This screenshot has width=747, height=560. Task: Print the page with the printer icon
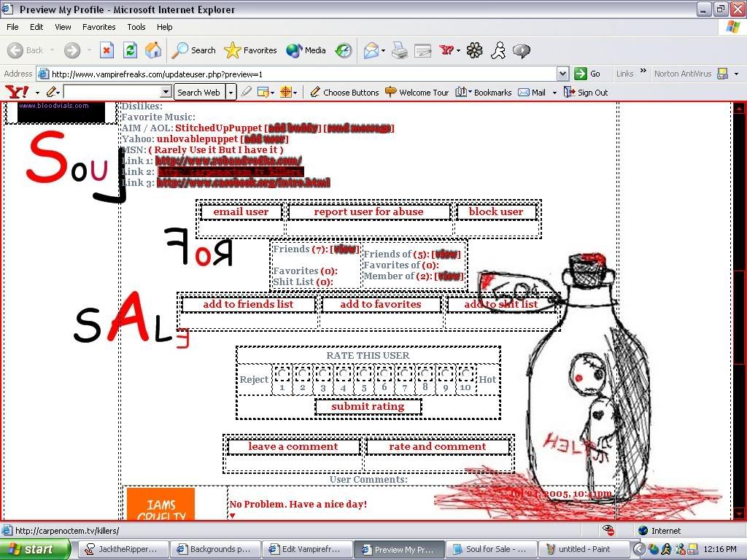(x=399, y=50)
